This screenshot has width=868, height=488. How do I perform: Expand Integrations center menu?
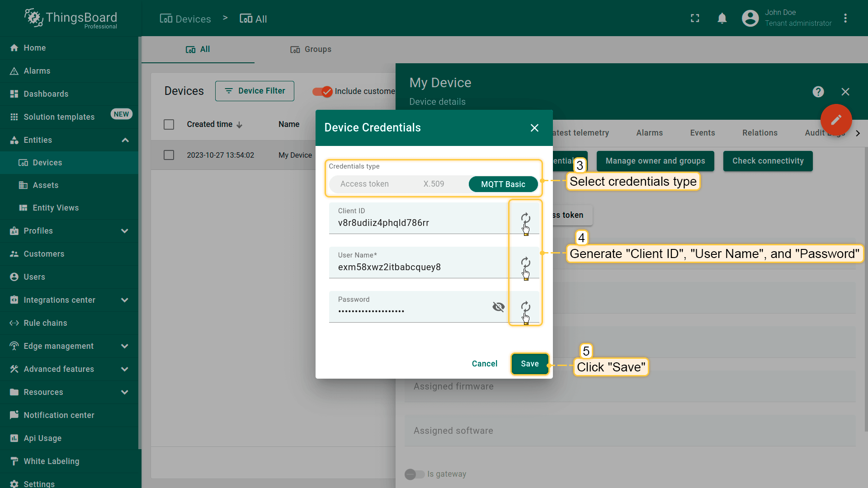[x=125, y=300]
